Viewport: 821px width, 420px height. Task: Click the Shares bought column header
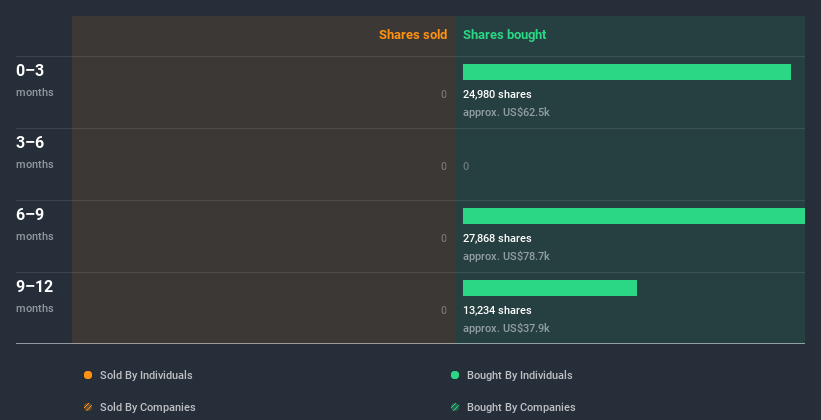point(505,35)
